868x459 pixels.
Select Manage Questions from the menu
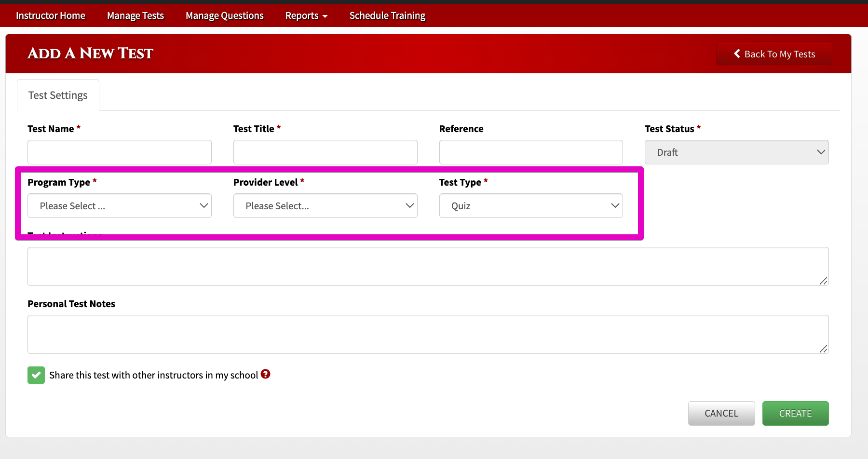(x=224, y=15)
